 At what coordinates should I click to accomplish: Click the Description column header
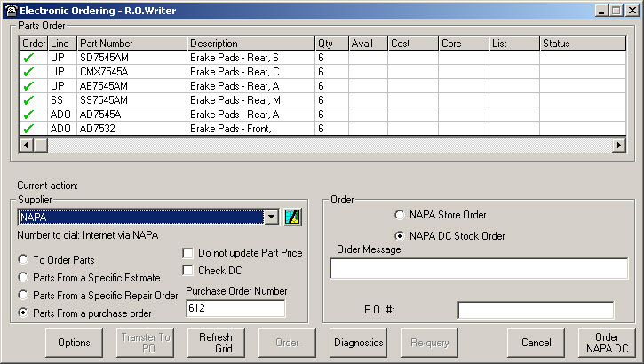point(250,43)
